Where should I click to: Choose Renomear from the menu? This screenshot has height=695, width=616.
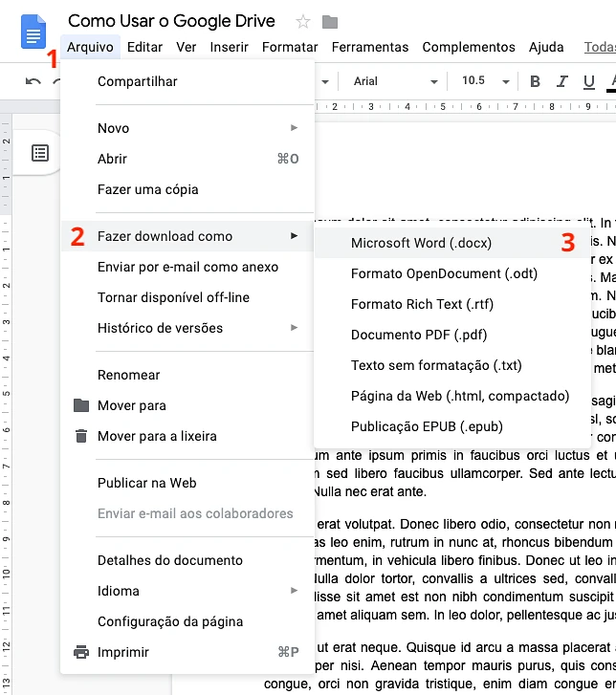[187, 375]
